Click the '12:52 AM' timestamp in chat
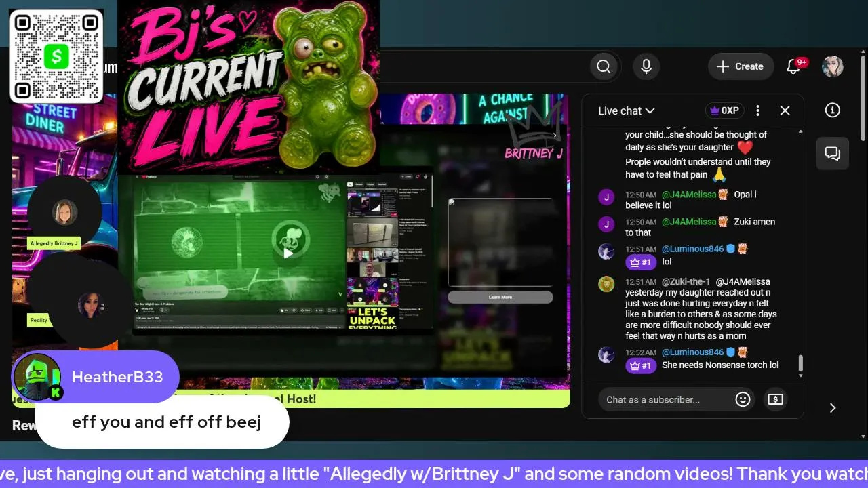The image size is (868, 488). pos(641,352)
